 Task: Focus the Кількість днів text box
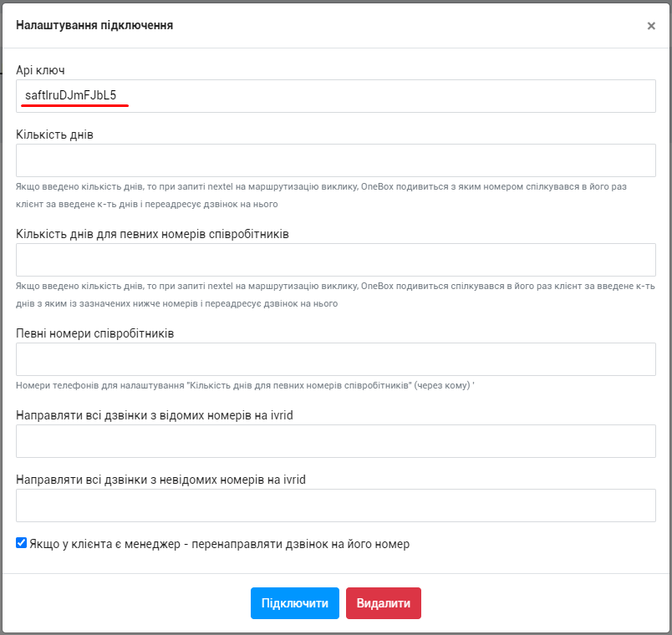coord(334,160)
